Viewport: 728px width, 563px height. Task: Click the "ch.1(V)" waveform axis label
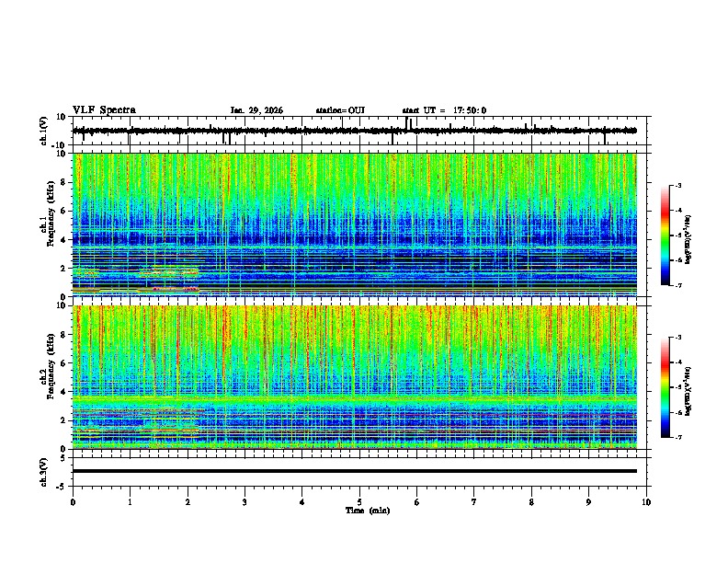(x=44, y=131)
